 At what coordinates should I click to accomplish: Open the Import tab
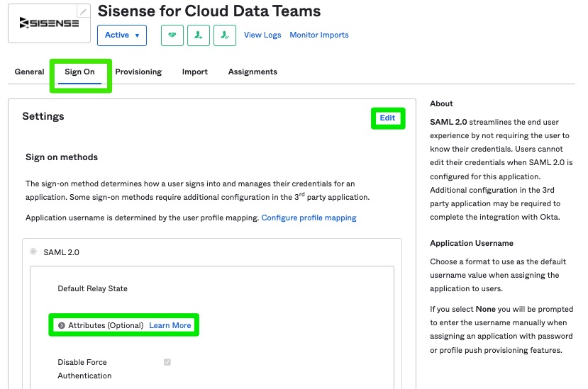(194, 72)
